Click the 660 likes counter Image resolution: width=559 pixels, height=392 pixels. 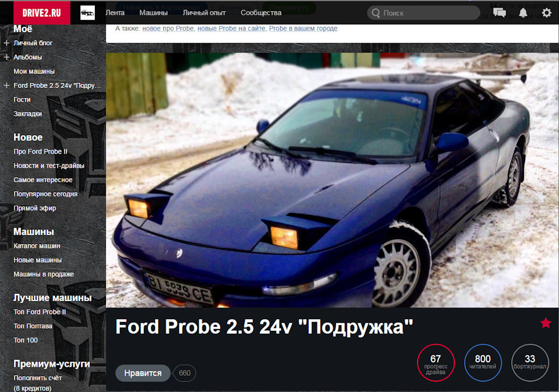(x=185, y=373)
